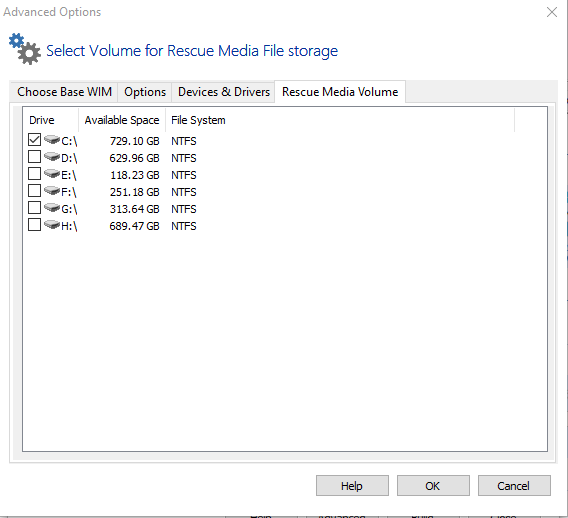Click the G:\ drive icon

pos(52,208)
